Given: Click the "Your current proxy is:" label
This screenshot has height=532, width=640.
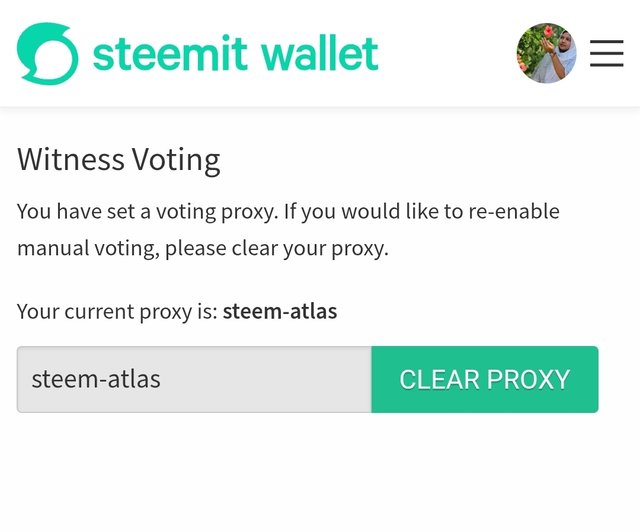Looking at the screenshot, I should point(117,311).
